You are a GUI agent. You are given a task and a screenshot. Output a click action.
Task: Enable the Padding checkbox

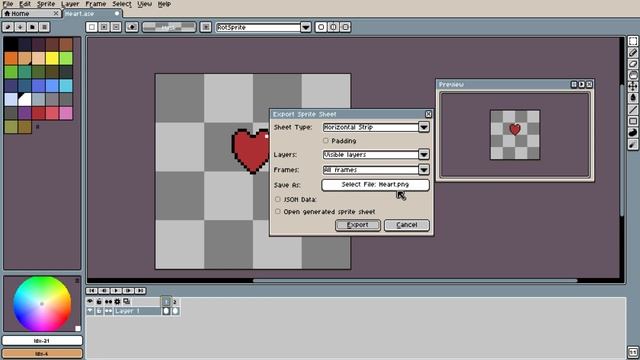pos(326,141)
